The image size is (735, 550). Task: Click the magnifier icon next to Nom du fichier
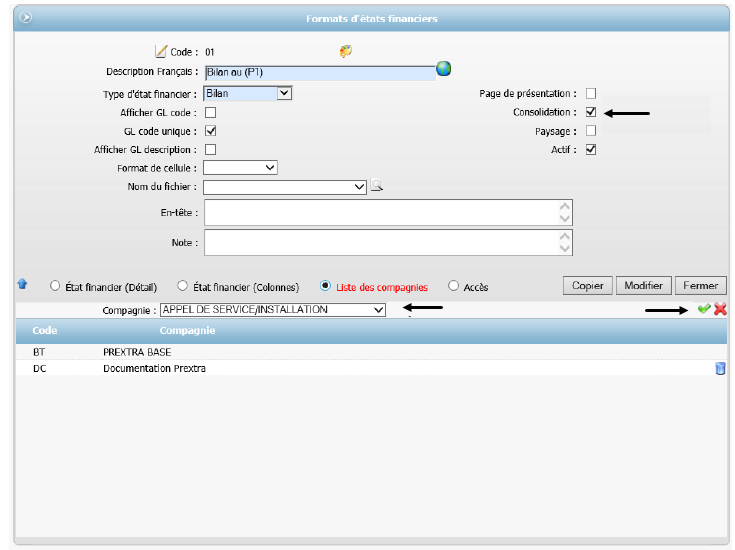pos(377,185)
